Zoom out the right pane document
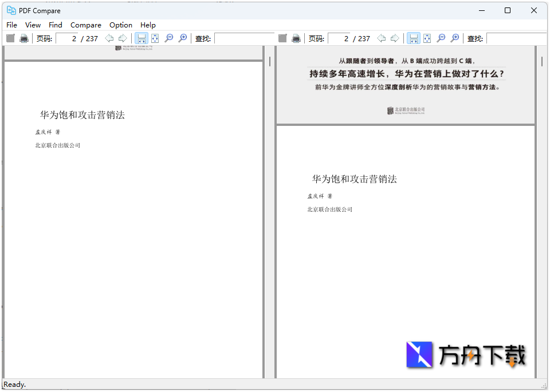Viewport: 550px width, 392px height. click(x=441, y=38)
